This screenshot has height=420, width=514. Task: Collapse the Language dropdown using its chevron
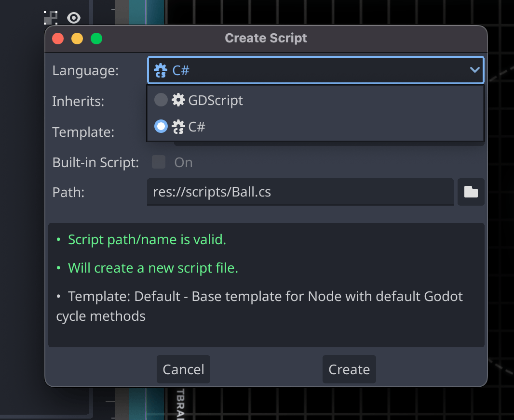tap(474, 70)
